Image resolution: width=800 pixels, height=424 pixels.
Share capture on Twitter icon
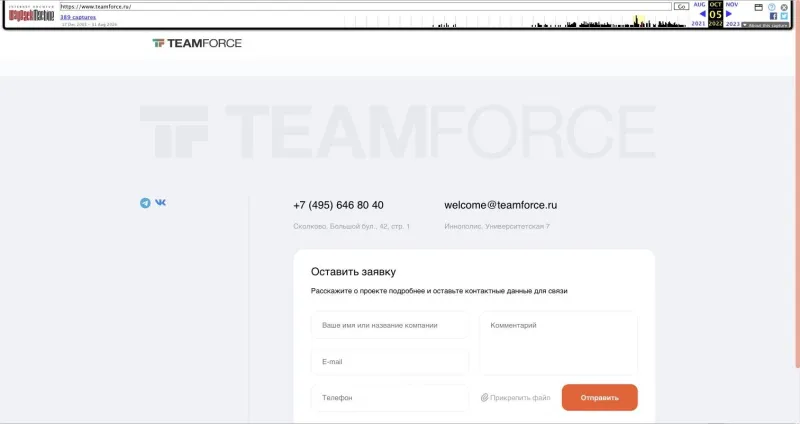(x=784, y=16)
